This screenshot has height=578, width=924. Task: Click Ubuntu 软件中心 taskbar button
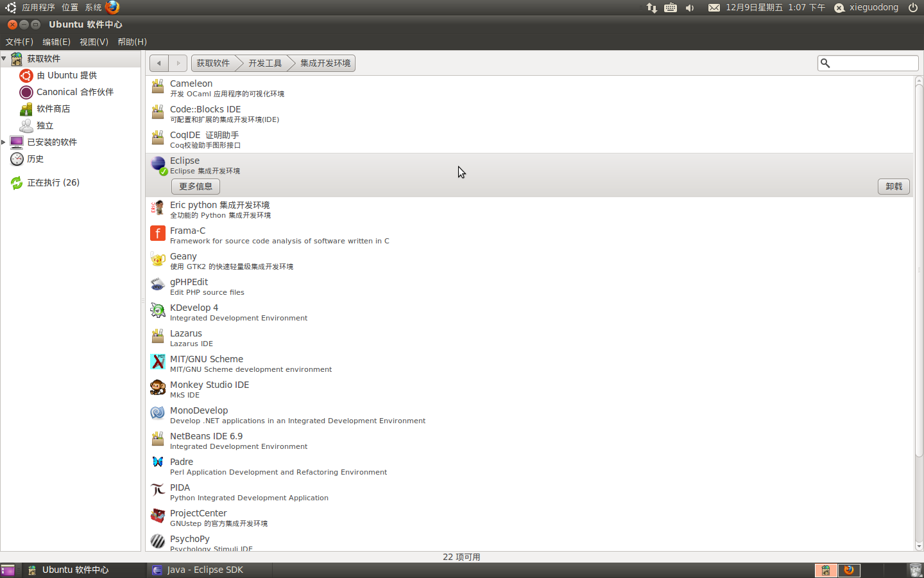tap(85, 570)
